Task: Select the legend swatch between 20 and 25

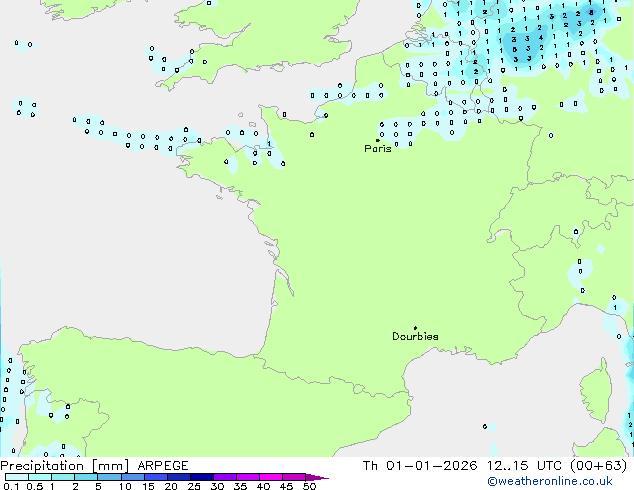Action: tap(179, 477)
